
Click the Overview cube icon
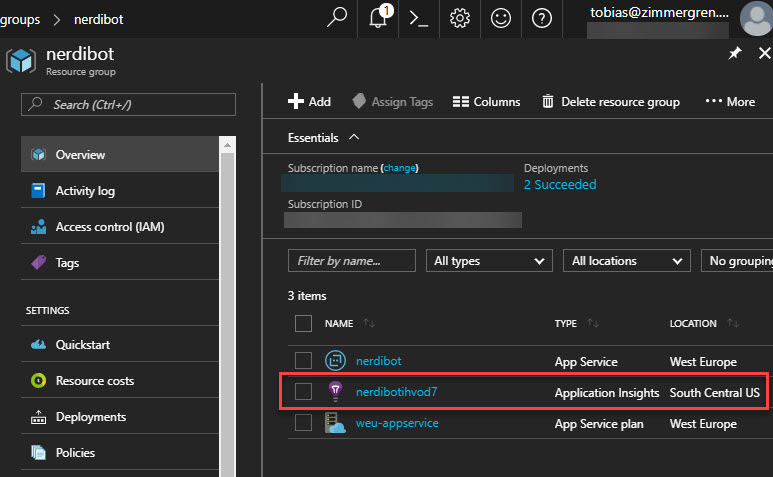click(38, 154)
